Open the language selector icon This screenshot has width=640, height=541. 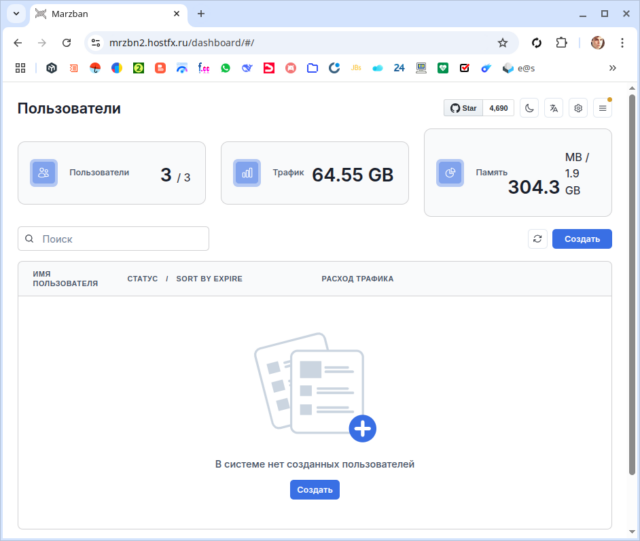click(x=553, y=108)
